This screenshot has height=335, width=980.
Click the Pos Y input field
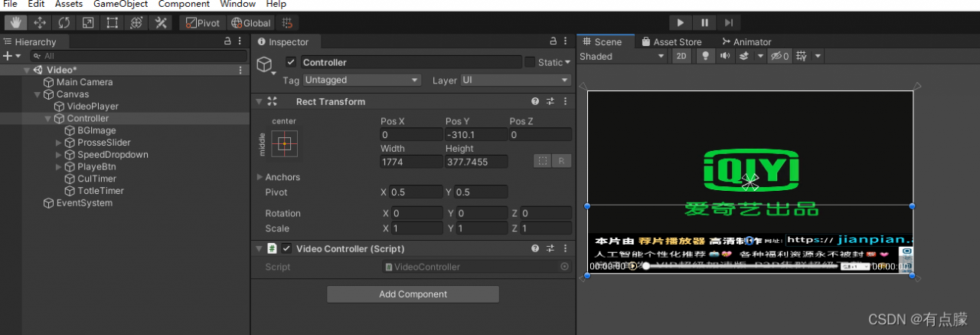(x=475, y=135)
